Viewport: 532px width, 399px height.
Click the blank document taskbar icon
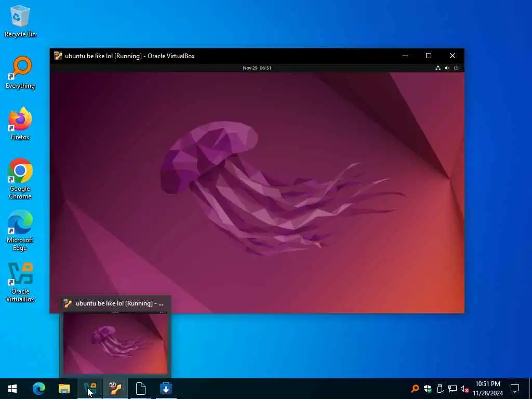(x=140, y=389)
